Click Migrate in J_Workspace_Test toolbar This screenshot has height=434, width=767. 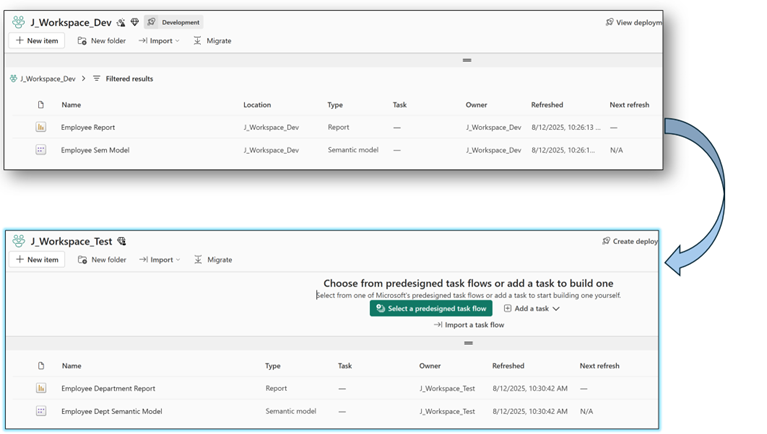(213, 259)
